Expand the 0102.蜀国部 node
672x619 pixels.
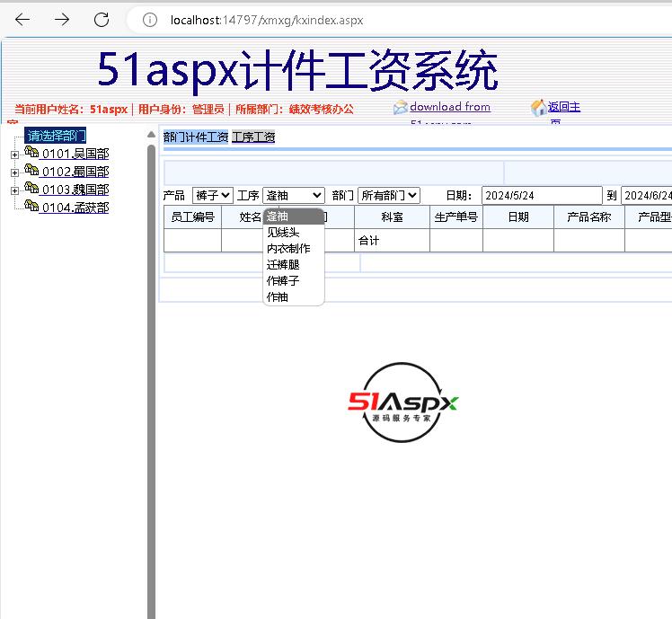[15, 172]
